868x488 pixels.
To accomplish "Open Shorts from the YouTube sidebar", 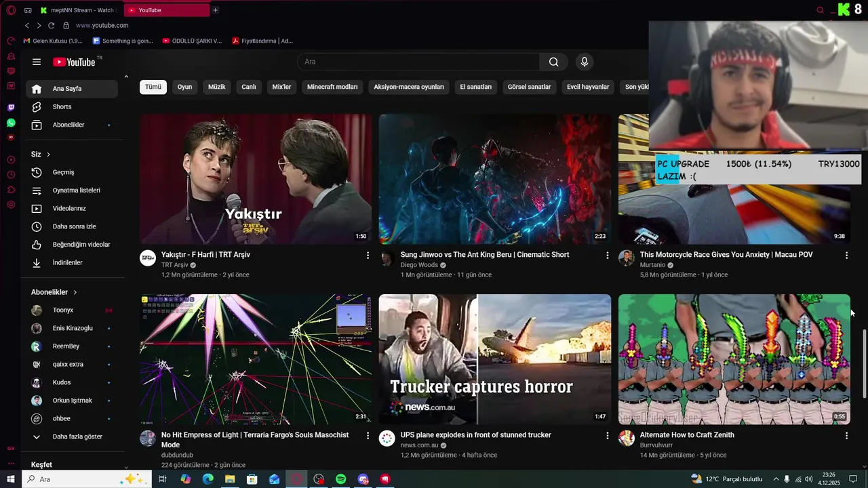I will (x=72, y=106).
